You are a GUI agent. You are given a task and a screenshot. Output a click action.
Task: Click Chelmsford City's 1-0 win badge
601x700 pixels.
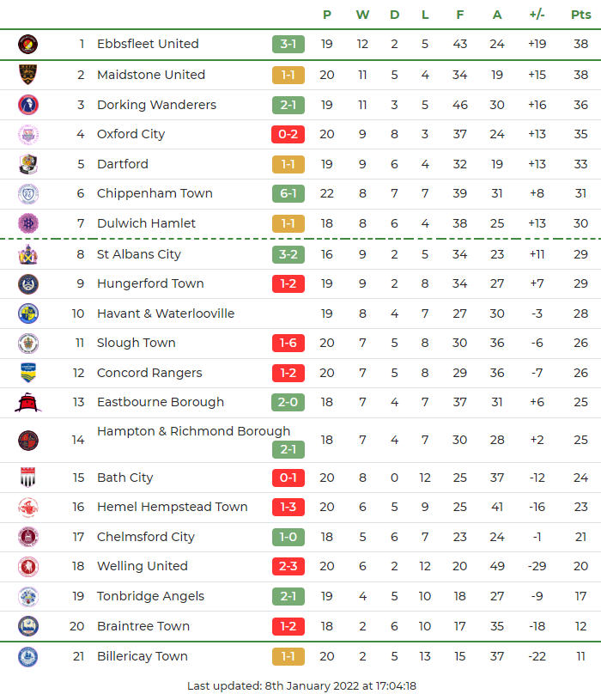point(288,537)
